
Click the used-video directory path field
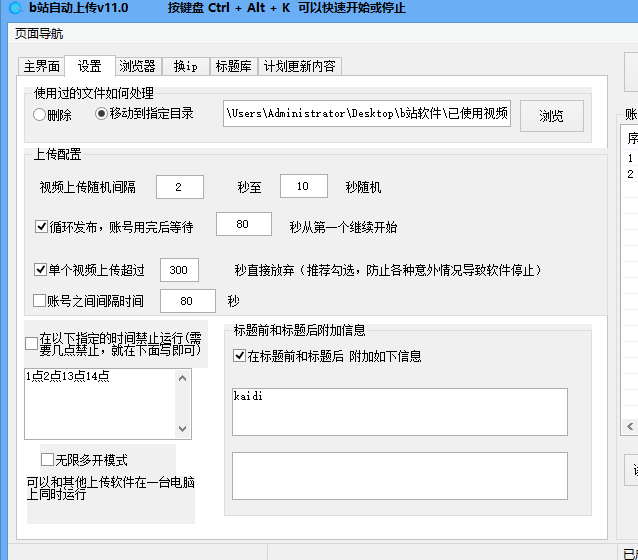click(367, 114)
